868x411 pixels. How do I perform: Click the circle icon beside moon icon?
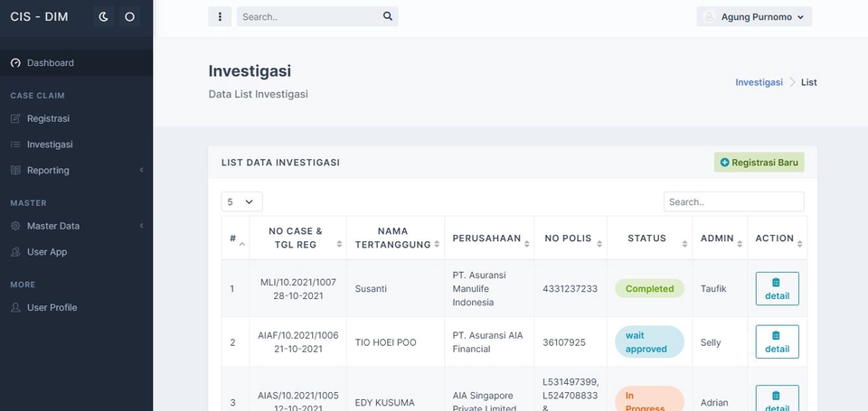pos(129,16)
